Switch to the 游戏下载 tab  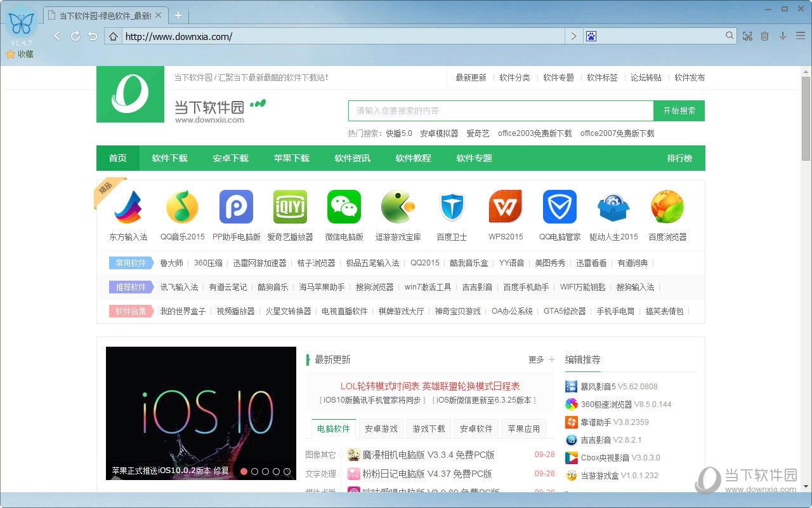[x=429, y=429]
